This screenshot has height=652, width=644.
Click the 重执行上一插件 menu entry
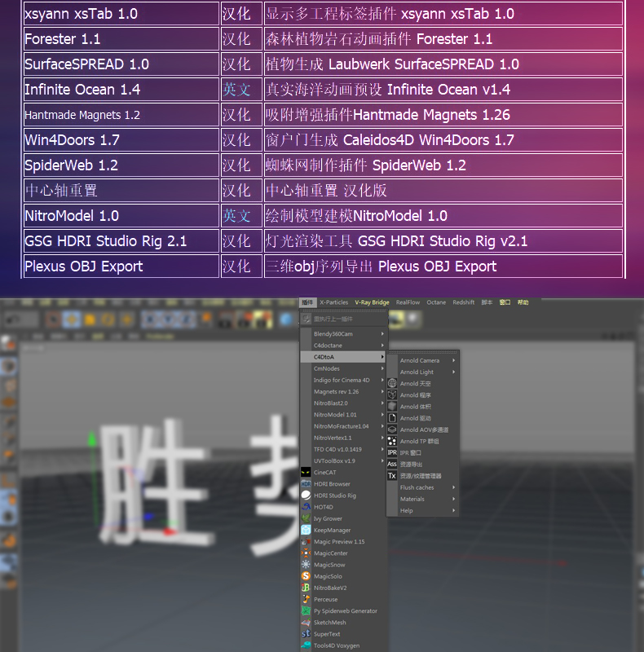[343, 319]
